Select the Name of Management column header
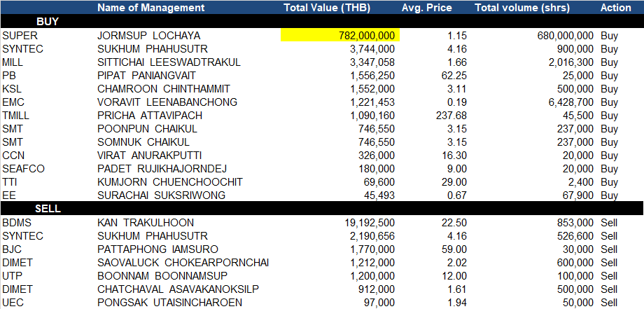 click(150, 8)
